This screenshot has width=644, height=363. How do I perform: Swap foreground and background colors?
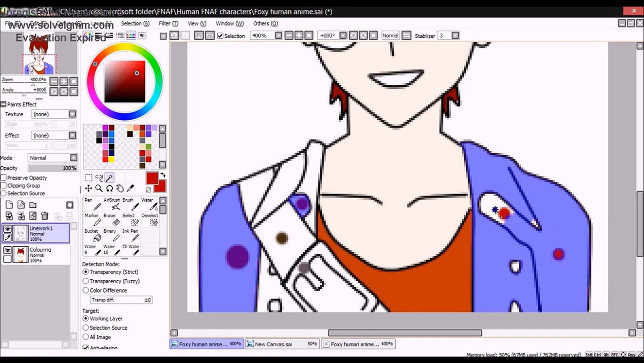pos(163,175)
